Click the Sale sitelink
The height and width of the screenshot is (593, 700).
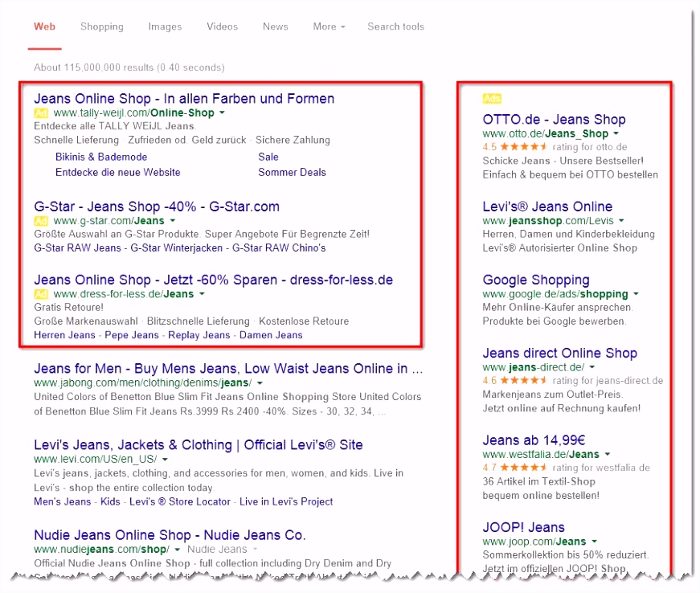[x=268, y=157]
